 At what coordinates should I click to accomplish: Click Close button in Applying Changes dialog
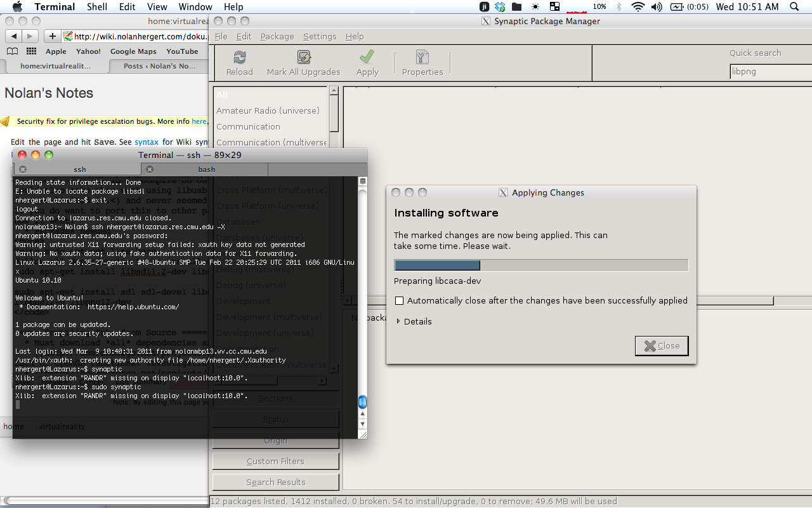tap(662, 345)
